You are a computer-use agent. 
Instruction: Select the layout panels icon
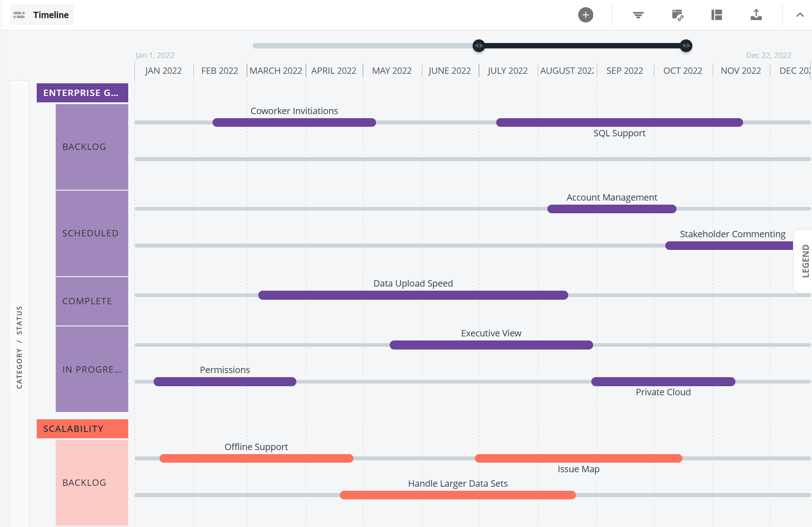pos(716,14)
